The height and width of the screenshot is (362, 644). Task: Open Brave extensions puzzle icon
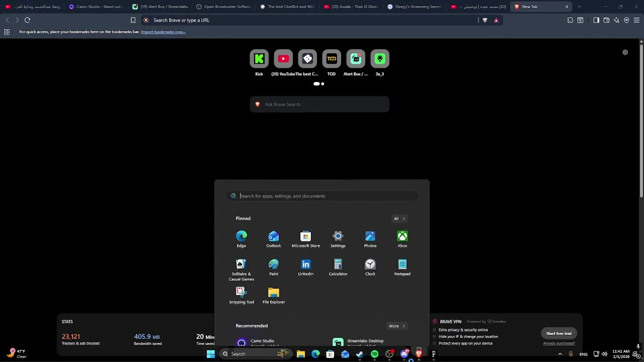click(x=570, y=20)
